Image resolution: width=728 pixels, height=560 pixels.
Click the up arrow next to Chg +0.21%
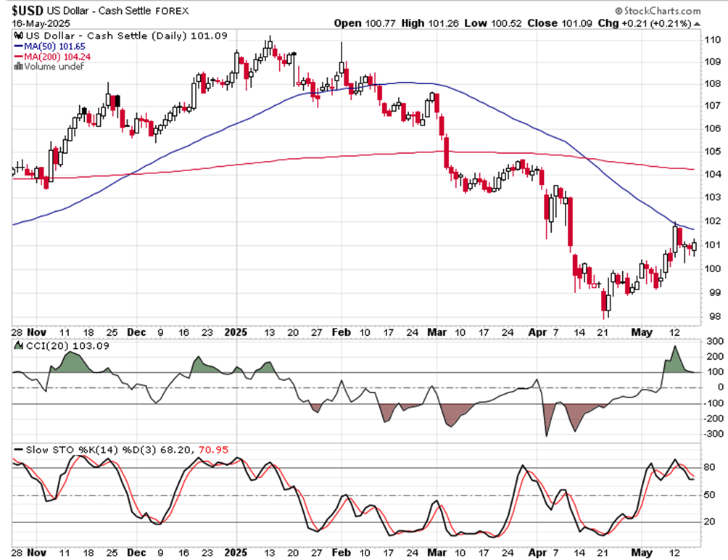pos(698,24)
